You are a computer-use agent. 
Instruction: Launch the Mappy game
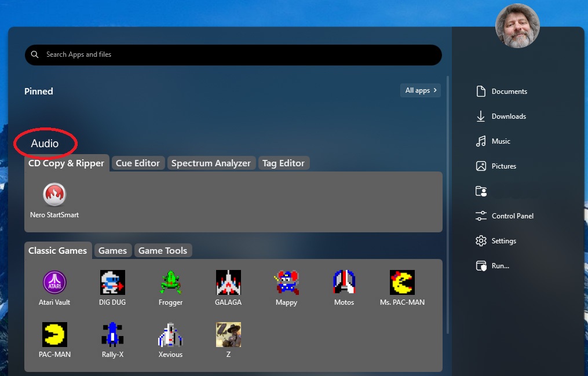pyautogui.click(x=286, y=288)
